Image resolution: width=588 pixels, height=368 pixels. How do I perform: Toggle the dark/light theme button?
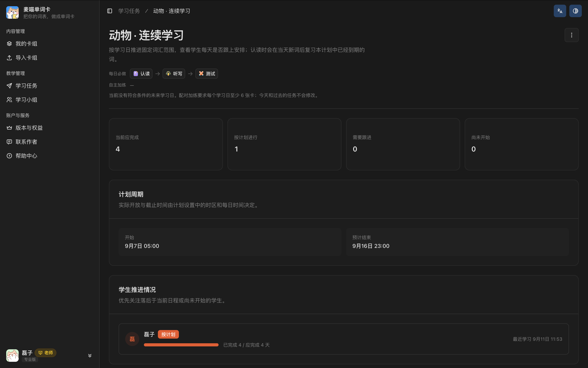[x=575, y=11]
